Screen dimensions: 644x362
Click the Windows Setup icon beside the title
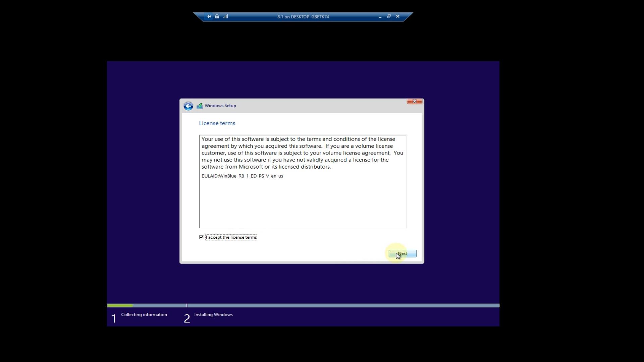[200, 106]
